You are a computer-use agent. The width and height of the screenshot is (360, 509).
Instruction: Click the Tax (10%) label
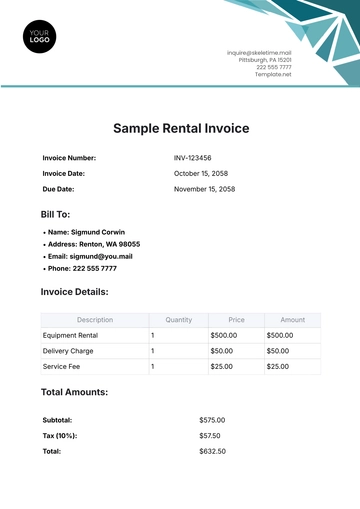pyautogui.click(x=60, y=436)
